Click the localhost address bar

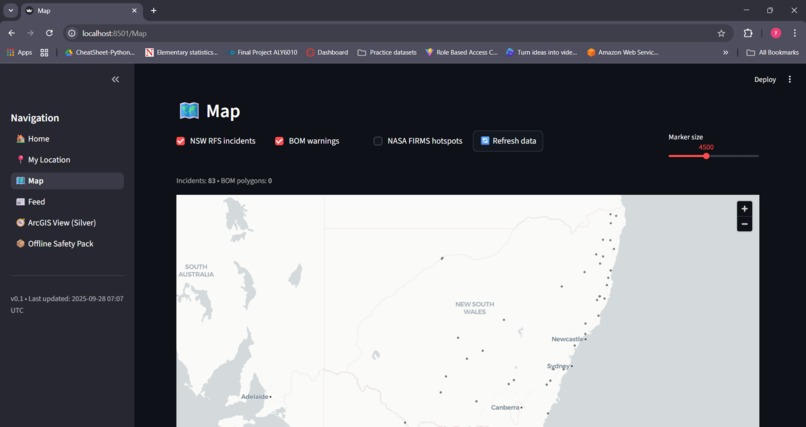396,33
